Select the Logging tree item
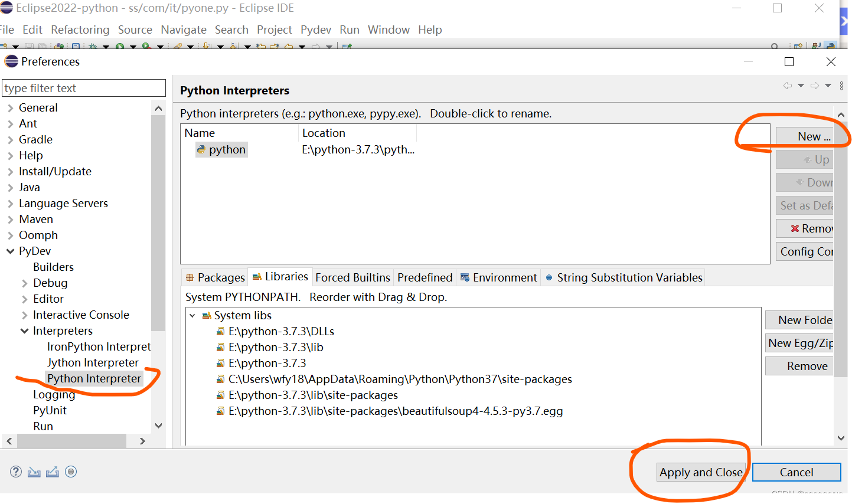 [x=54, y=394]
